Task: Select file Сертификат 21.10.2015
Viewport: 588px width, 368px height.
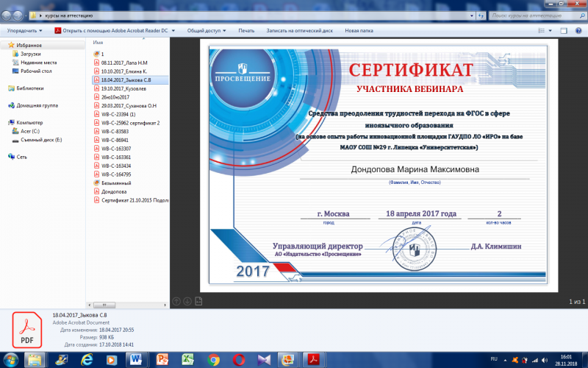Action: (132, 200)
